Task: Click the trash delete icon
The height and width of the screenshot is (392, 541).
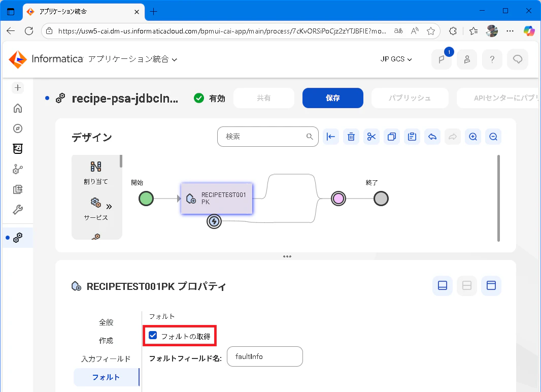Action: (351, 137)
